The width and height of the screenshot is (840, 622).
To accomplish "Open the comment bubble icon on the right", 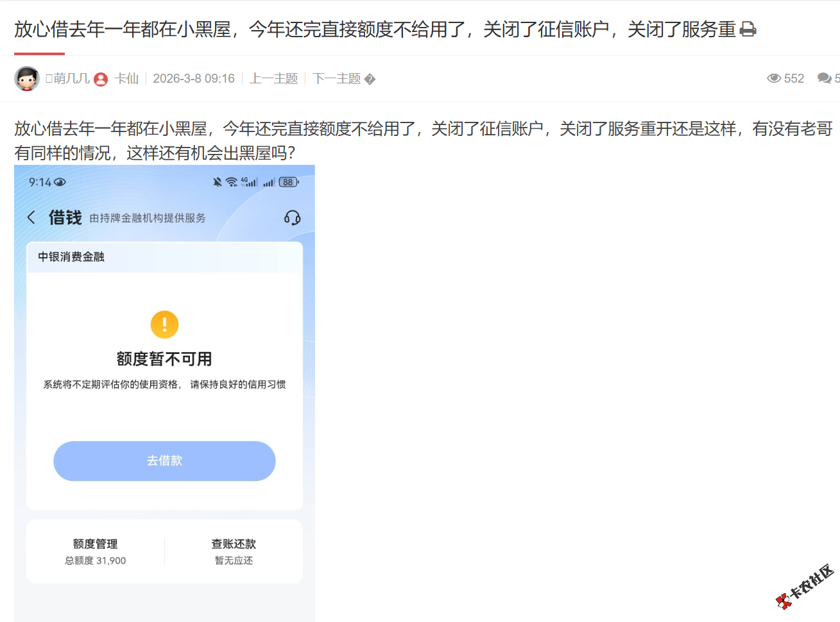I will coord(824,78).
